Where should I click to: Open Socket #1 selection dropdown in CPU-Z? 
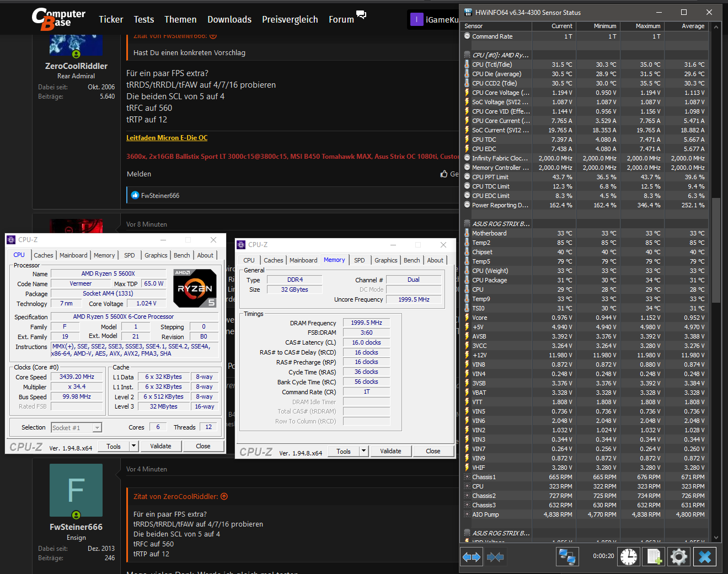coord(97,428)
